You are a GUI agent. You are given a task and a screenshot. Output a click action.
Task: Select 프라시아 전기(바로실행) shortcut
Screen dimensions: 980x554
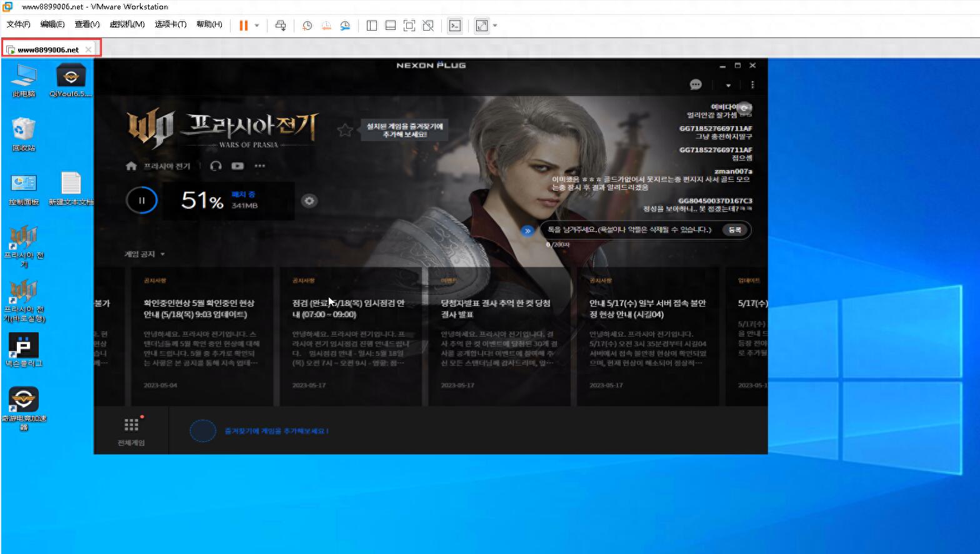[24, 300]
